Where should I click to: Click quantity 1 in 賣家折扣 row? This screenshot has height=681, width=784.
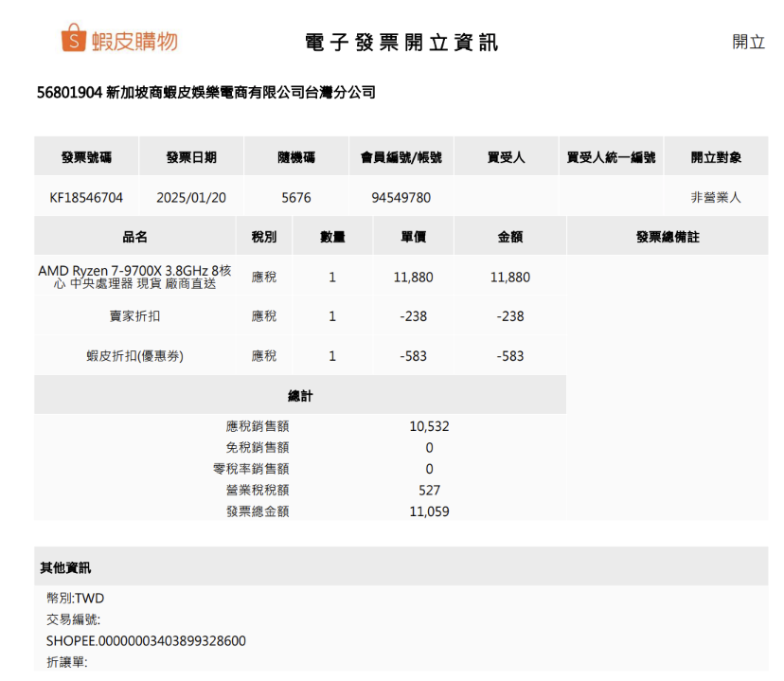[332, 316]
